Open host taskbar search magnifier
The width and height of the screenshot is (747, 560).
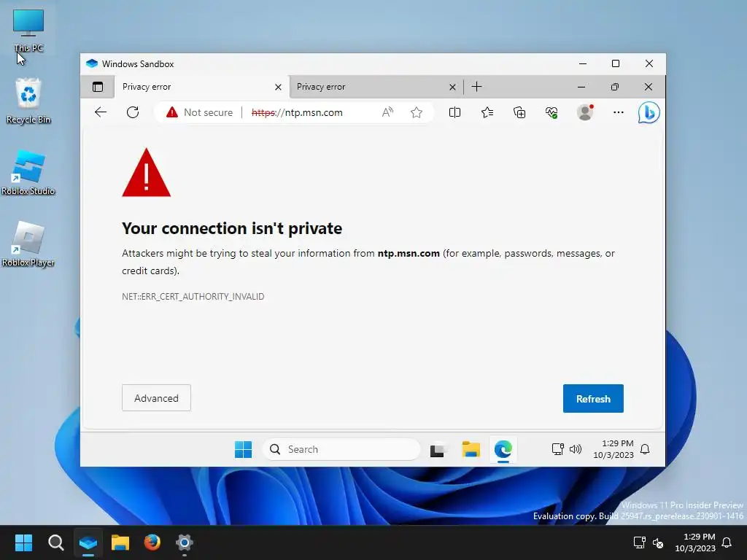pos(55,542)
